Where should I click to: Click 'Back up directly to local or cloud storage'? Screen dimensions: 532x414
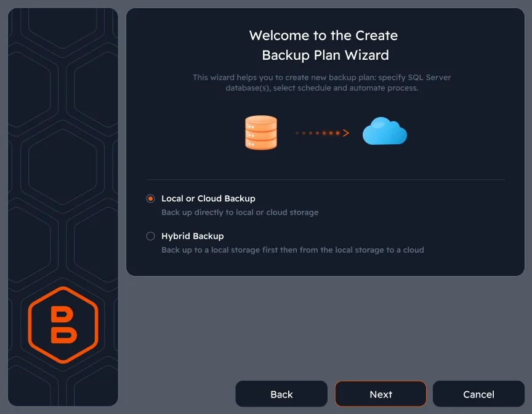(x=240, y=213)
